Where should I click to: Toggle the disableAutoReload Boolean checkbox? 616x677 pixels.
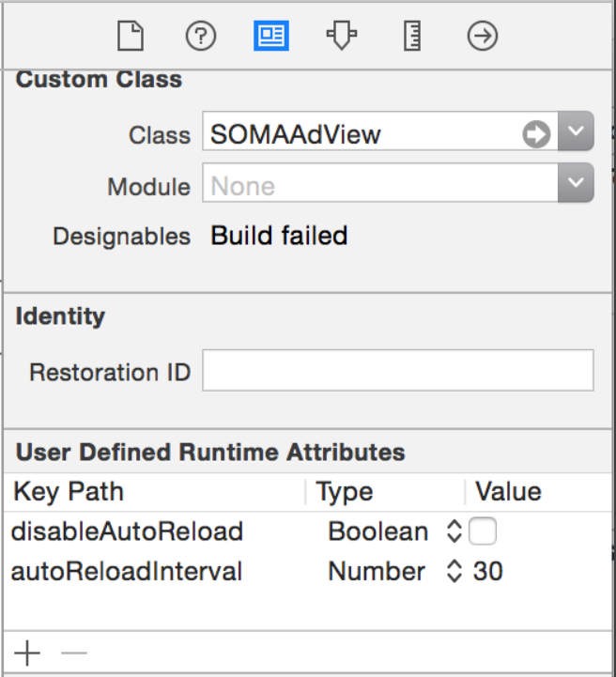482,531
